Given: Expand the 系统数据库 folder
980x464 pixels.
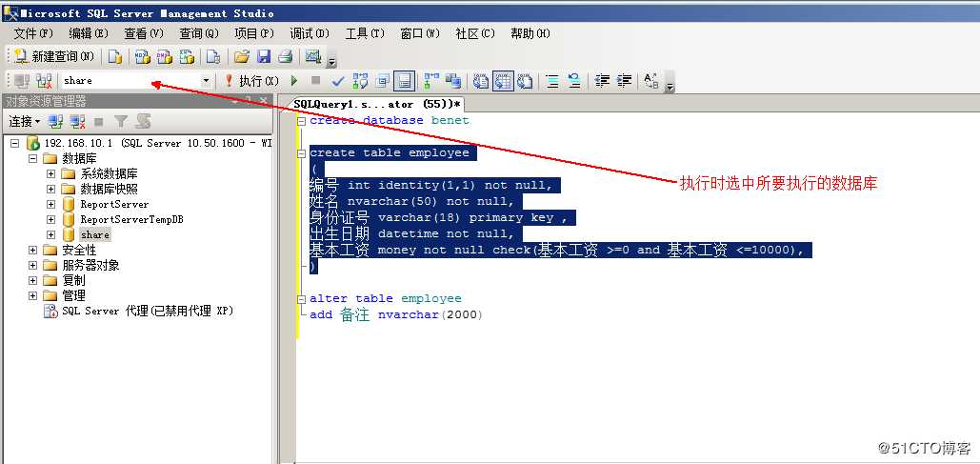Looking at the screenshot, I should point(50,173).
